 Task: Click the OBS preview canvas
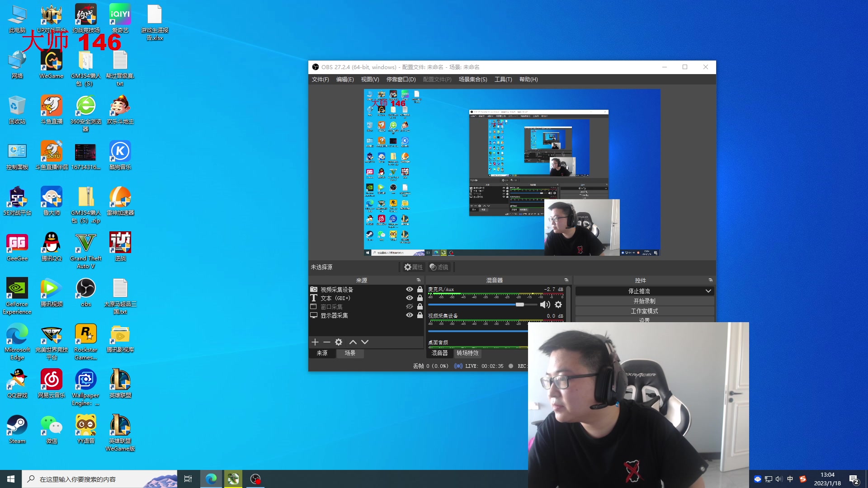(512, 173)
